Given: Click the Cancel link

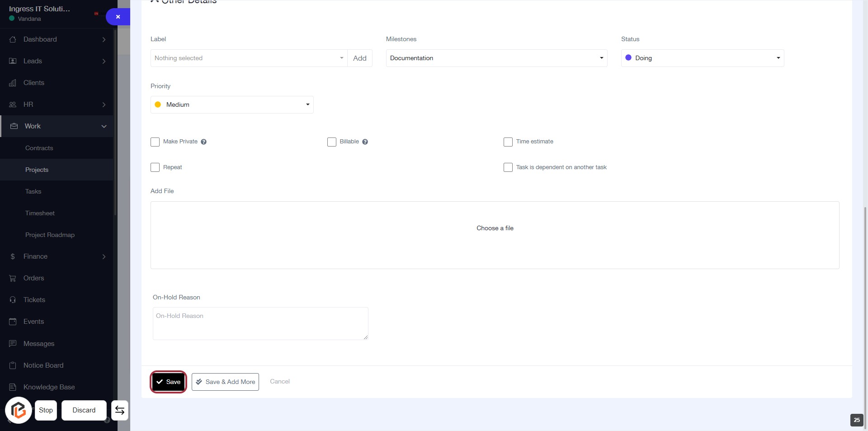Looking at the screenshot, I should click(280, 381).
